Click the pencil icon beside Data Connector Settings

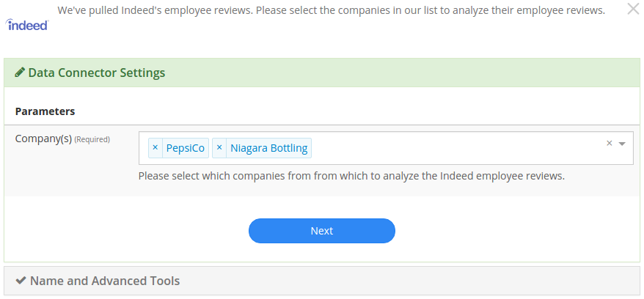(20, 73)
